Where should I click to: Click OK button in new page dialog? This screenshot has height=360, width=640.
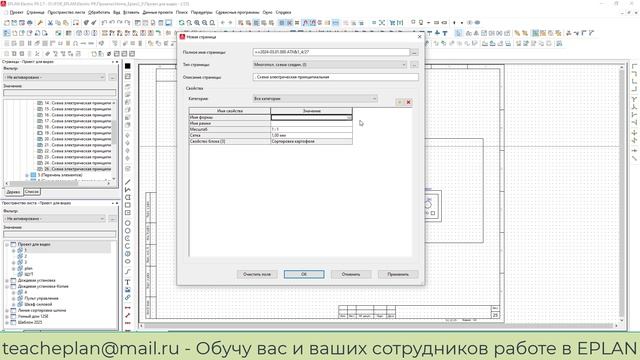[304, 274]
